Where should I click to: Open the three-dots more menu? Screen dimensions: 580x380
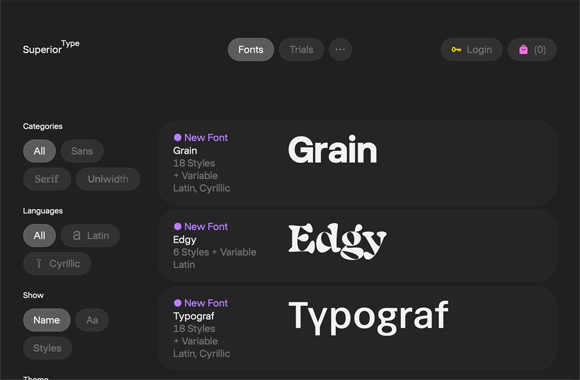(x=340, y=50)
